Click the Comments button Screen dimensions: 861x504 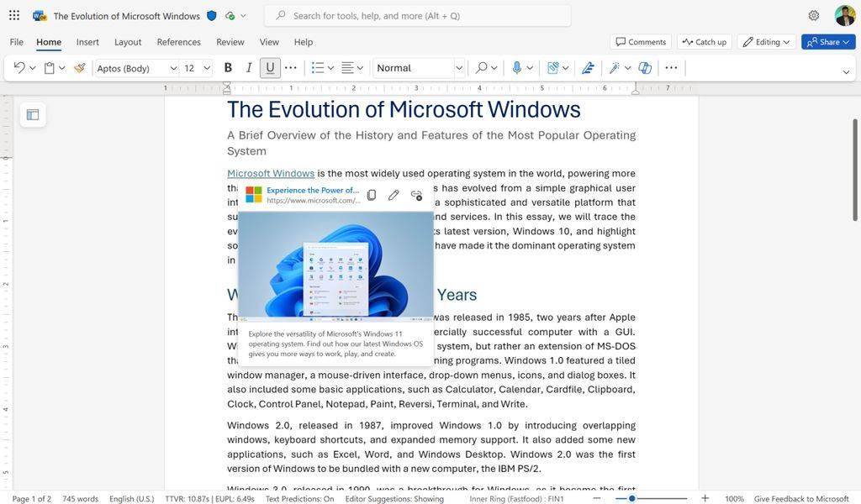(641, 42)
